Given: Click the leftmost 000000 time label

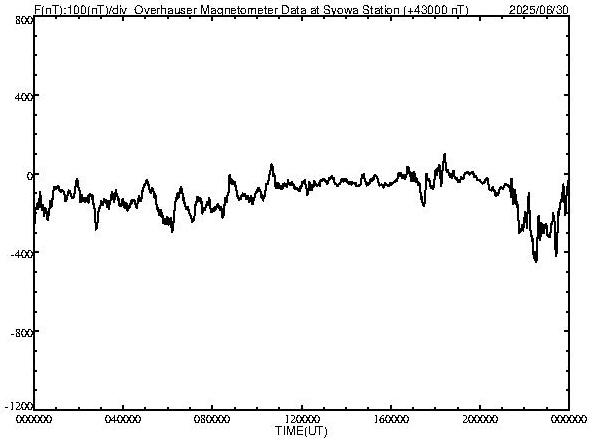Looking at the screenshot, I should [x=34, y=419].
